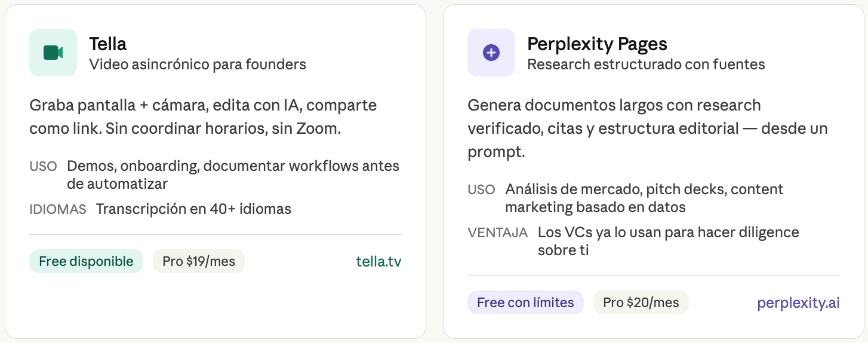Click the 'Free con límites' badge
Viewport: 868px width, 343px height.
[525, 302]
